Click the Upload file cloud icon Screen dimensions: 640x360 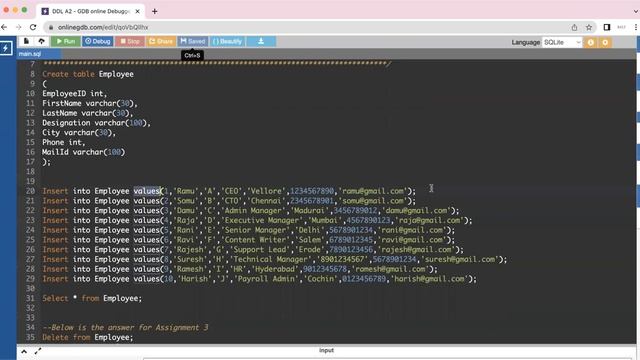(x=41, y=41)
